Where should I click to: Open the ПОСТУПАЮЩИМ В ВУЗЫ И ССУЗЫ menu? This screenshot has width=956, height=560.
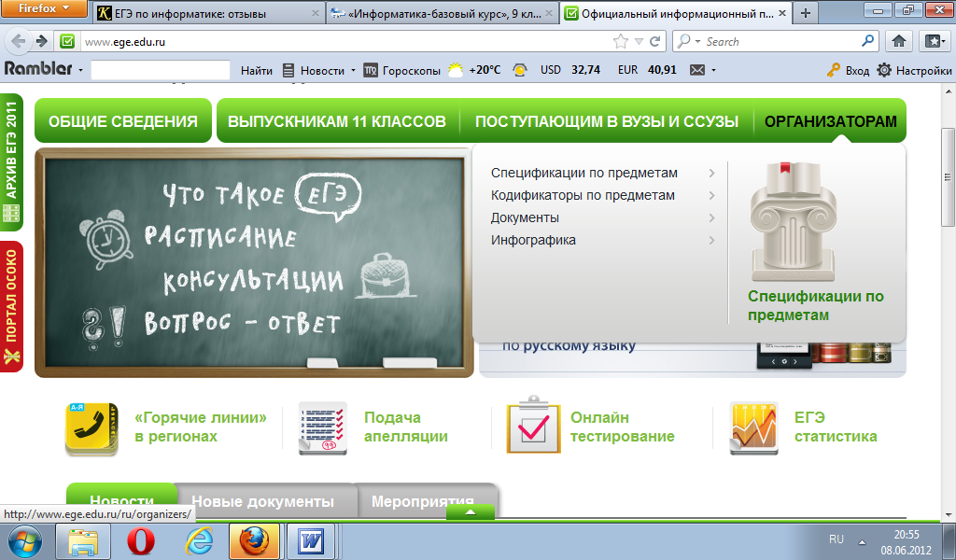click(x=607, y=120)
